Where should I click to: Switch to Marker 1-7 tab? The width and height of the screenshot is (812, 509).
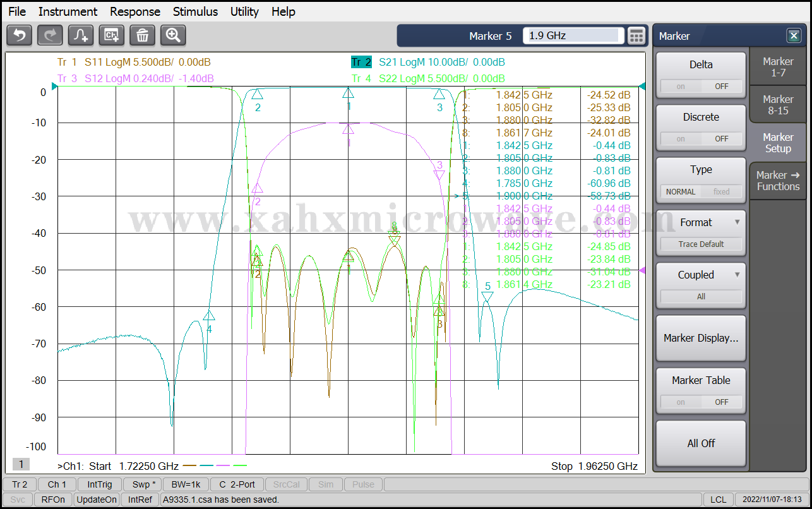(778, 67)
